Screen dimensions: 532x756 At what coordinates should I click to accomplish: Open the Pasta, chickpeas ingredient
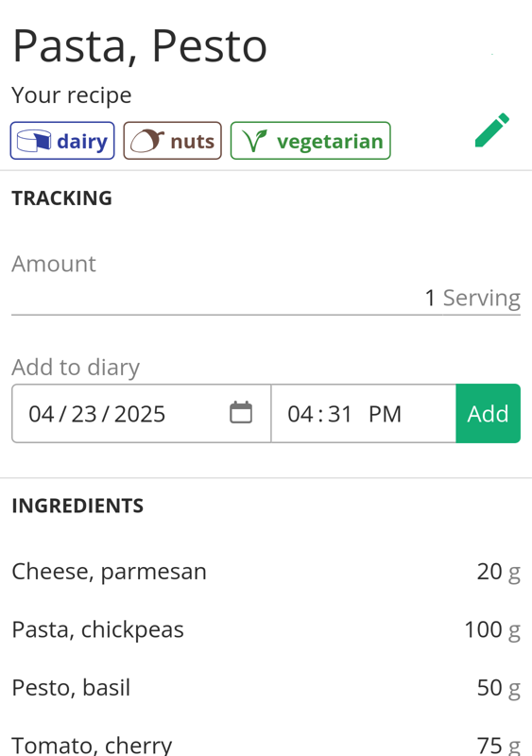tap(266, 629)
